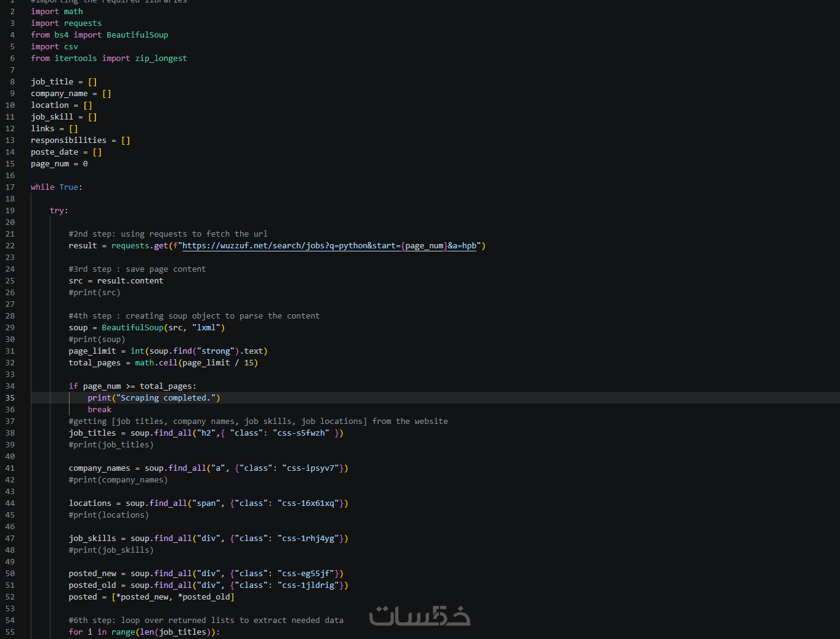Click 'import requests' line

[67, 23]
